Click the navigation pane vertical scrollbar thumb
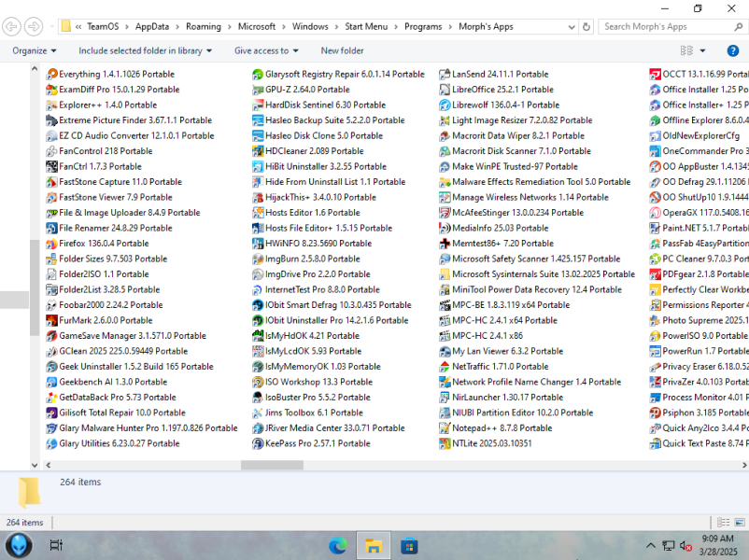This screenshot has width=749, height=560. pyautogui.click(x=35, y=287)
